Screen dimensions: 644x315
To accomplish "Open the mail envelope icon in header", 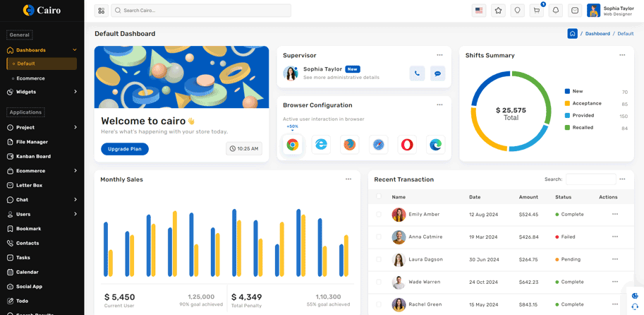I will pos(575,11).
